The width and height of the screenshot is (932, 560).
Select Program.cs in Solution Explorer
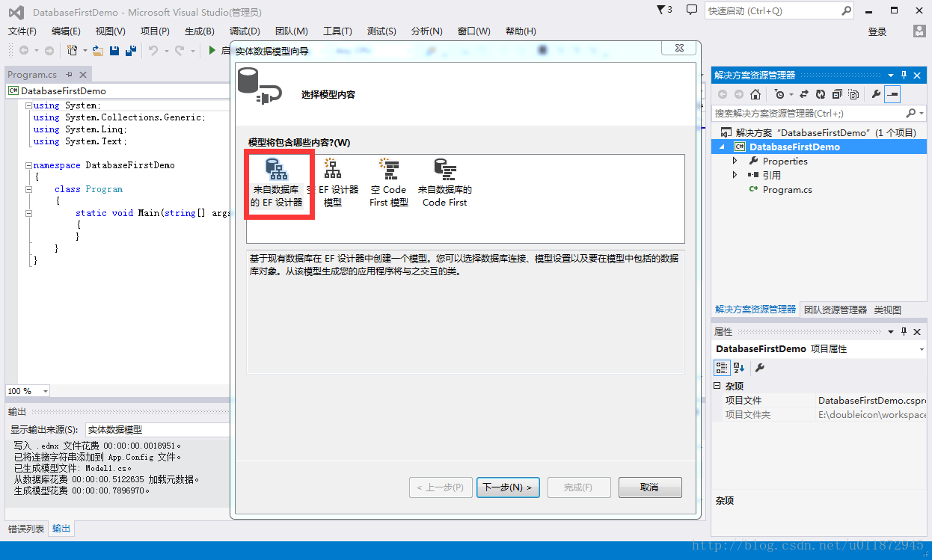coord(787,190)
